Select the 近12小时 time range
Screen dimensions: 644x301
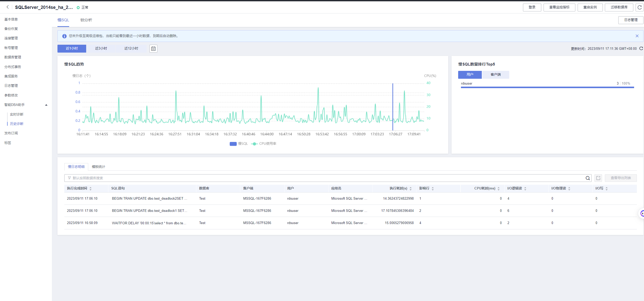click(131, 49)
